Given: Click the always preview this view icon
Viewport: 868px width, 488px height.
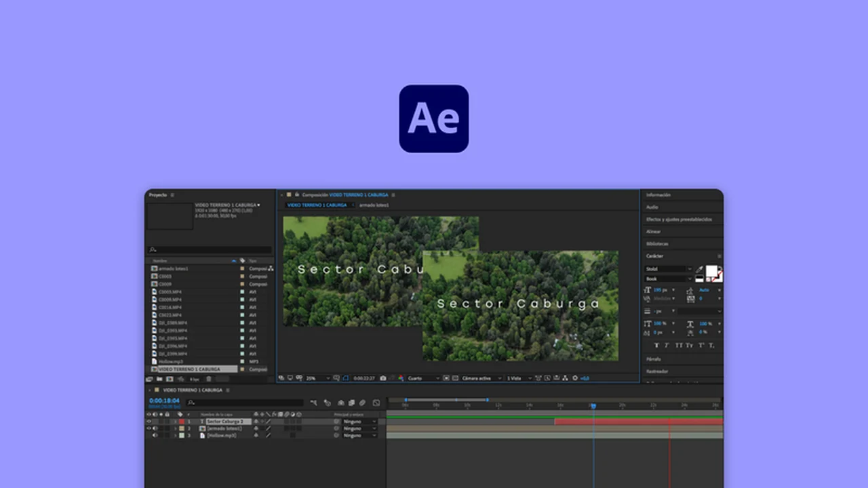Looking at the screenshot, I should [x=281, y=378].
